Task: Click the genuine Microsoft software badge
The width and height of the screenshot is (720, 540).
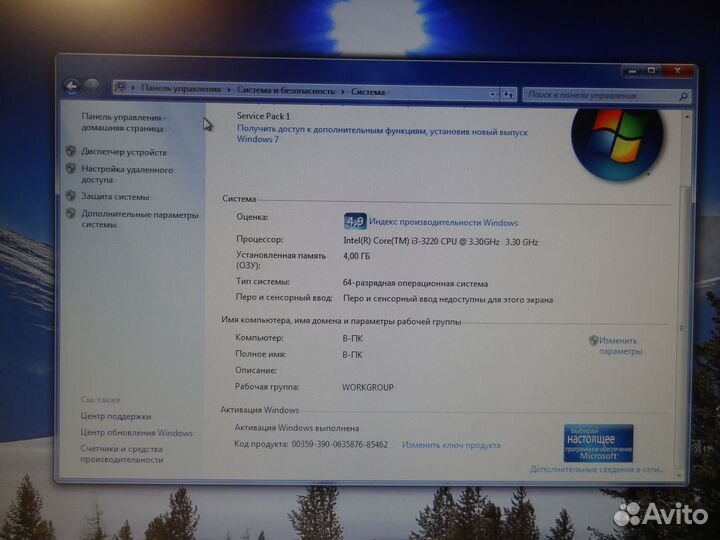Action: pyautogui.click(x=598, y=442)
